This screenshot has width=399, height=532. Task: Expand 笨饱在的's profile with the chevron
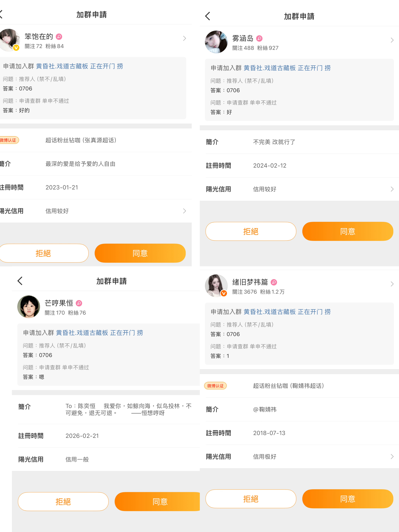click(184, 38)
